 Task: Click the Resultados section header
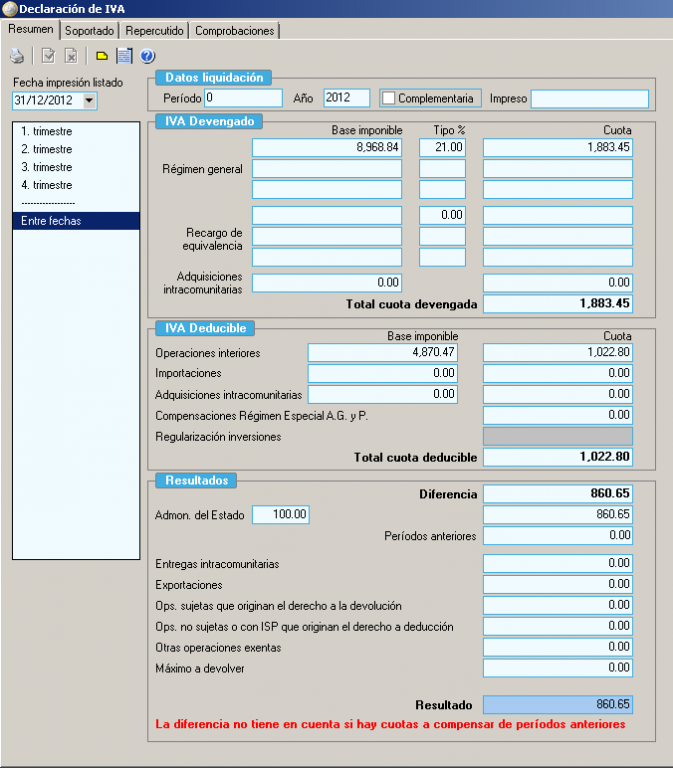click(196, 480)
